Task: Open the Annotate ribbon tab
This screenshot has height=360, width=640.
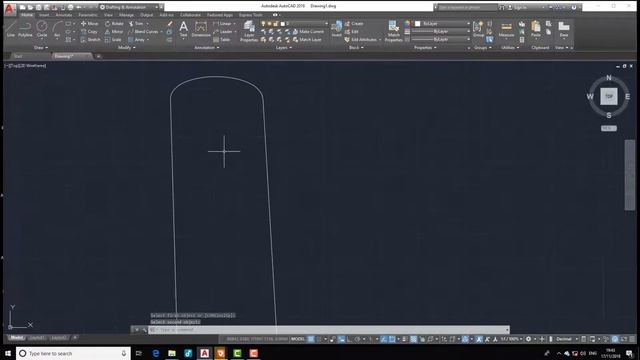Action: tap(64, 15)
